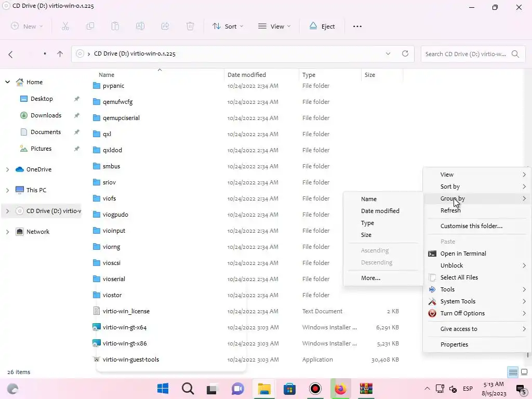This screenshot has height=399, width=532.
Task: Open Give access to submenu
Action: (477, 329)
